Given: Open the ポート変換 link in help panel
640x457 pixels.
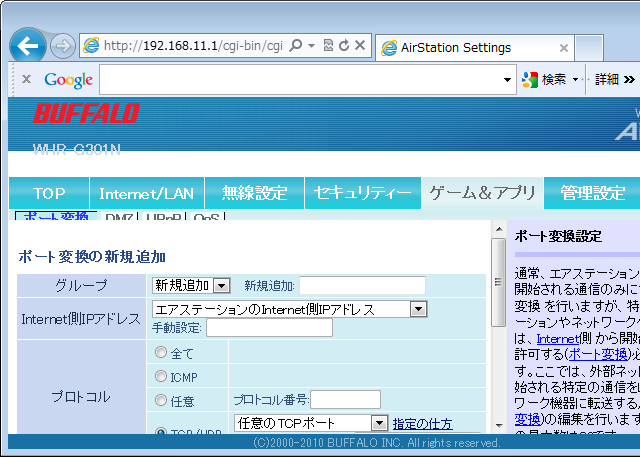Looking at the screenshot, I should (x=598, y=354).
